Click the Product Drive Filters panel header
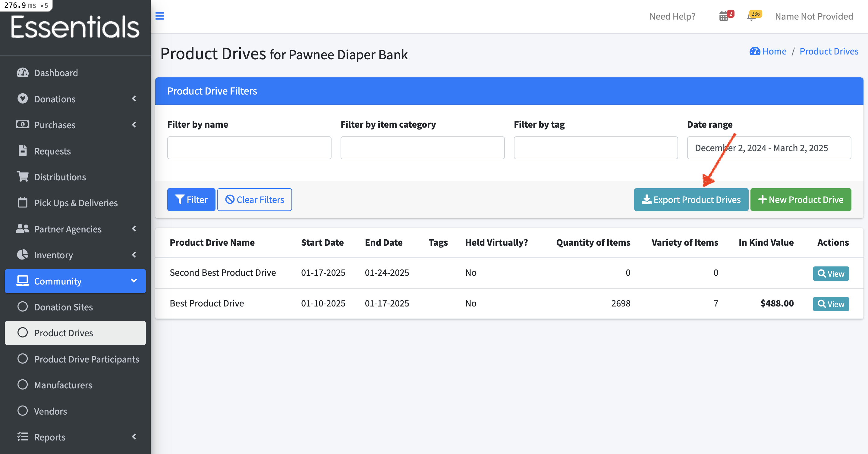This screenshot has height=454, width=868. click(509, 91)
